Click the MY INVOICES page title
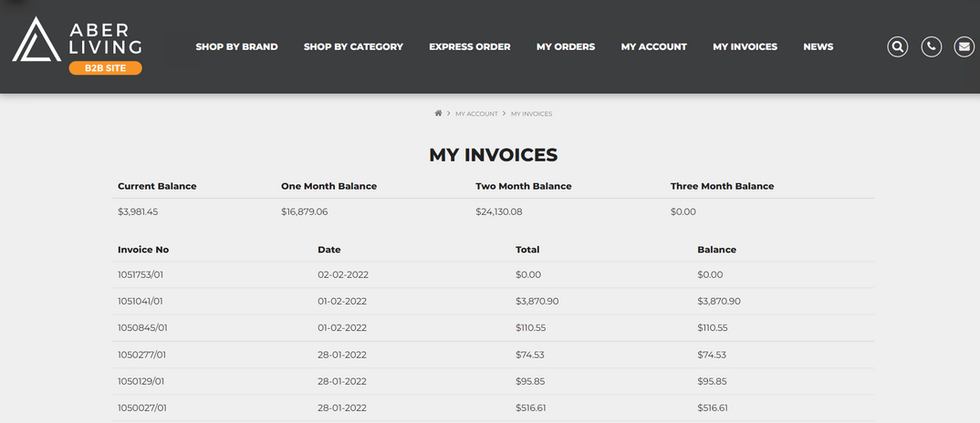The height and width of the screenshot is (423, 980). click(493, 155)
